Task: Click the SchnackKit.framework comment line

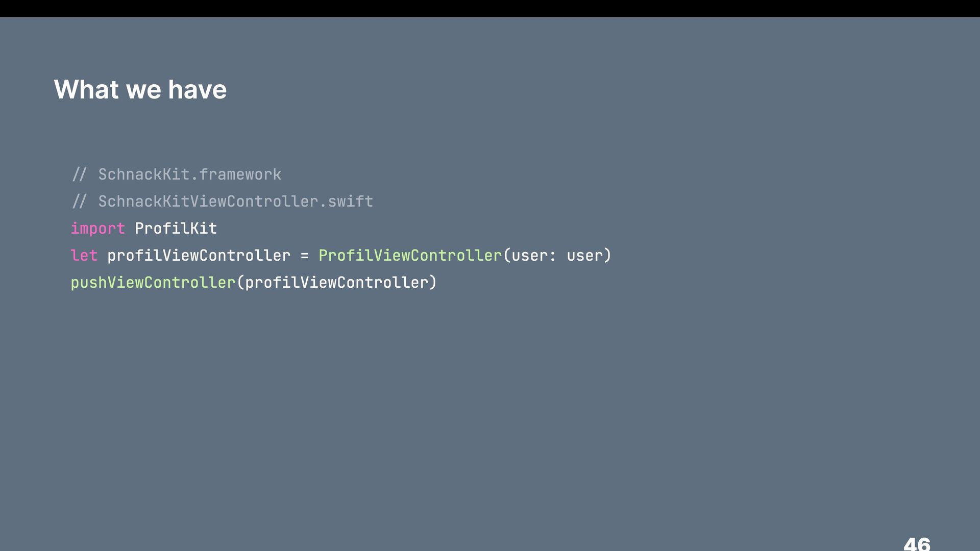Action: (x=177, y=174)
